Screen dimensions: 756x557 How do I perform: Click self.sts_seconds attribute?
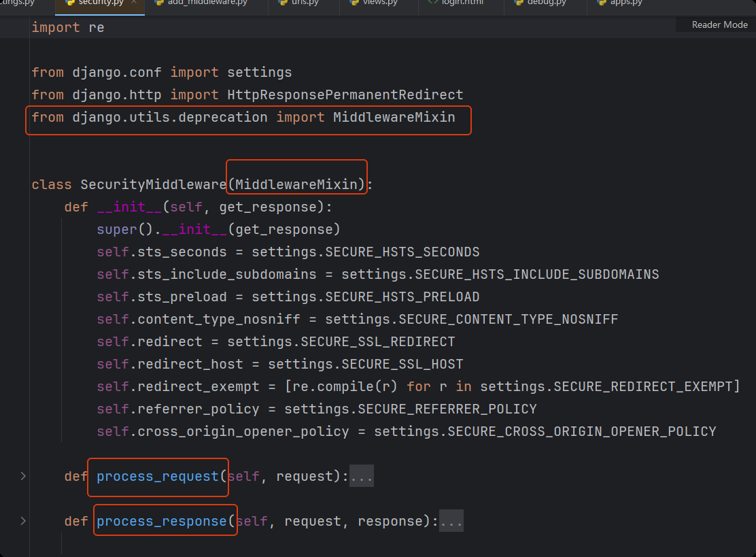point(162,252)
